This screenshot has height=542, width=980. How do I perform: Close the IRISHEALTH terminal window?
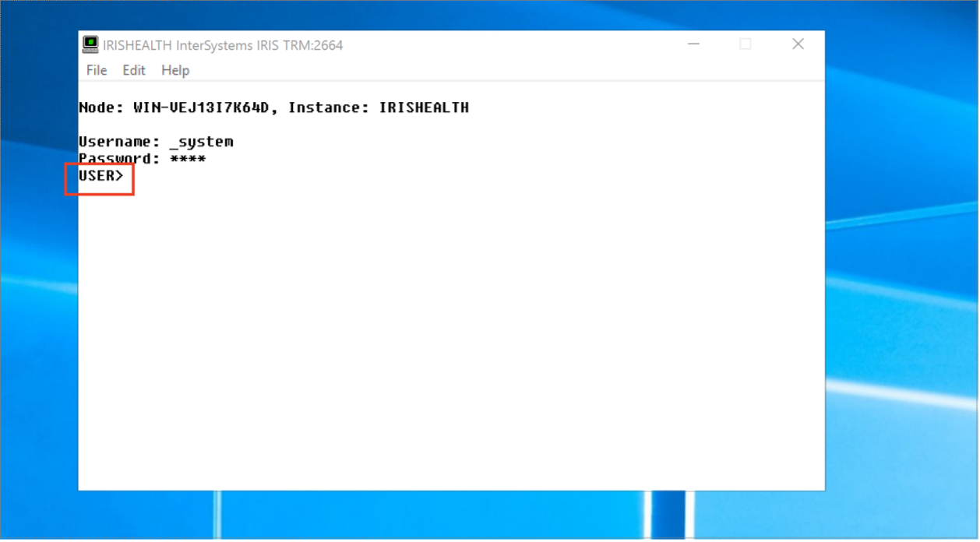(798, 44)
